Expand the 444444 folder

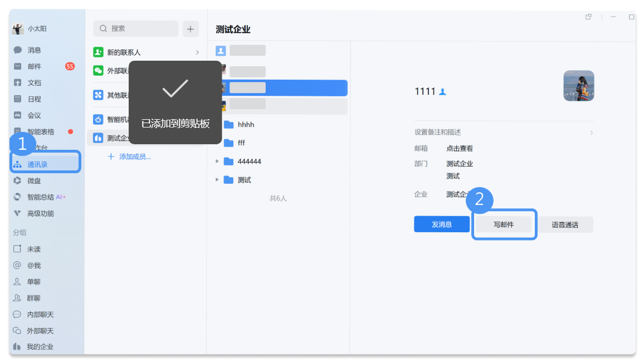[217, 161]
